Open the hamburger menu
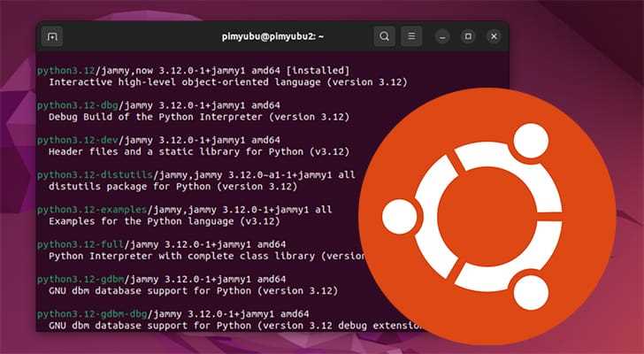644x354 pixels. click(411, 36)
